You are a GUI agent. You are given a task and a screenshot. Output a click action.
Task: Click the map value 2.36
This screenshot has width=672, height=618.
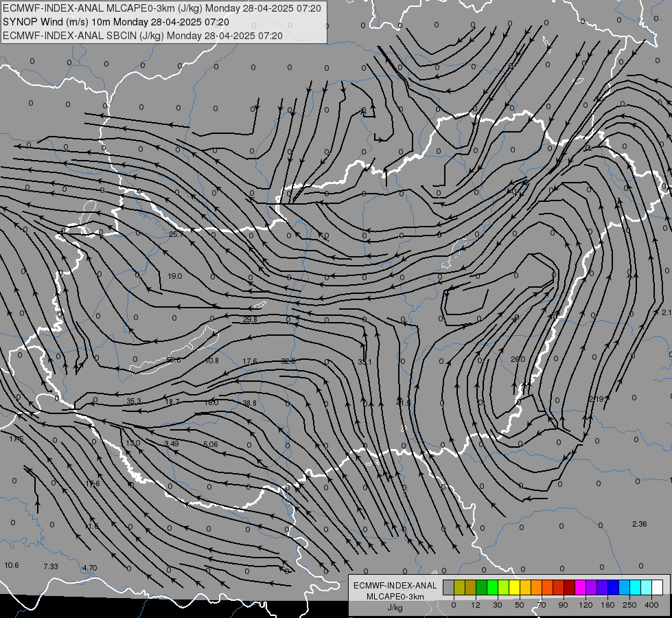[x=640, y=524]
